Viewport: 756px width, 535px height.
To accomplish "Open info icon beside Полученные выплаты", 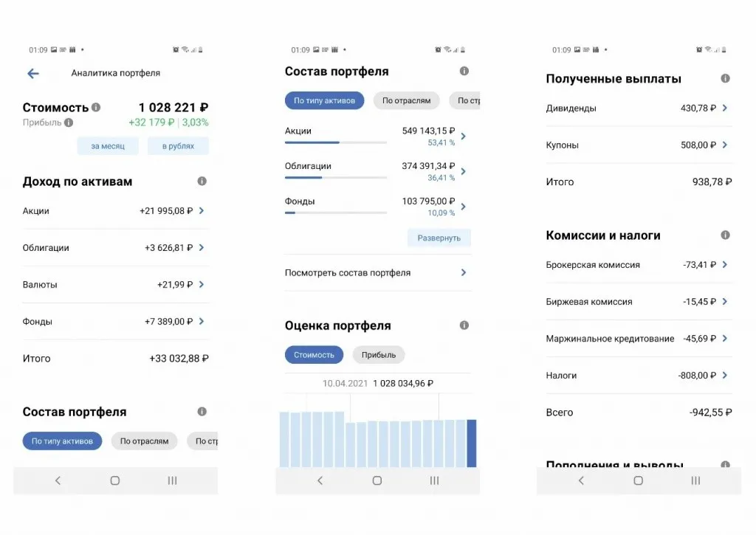I will pos(725,79).
